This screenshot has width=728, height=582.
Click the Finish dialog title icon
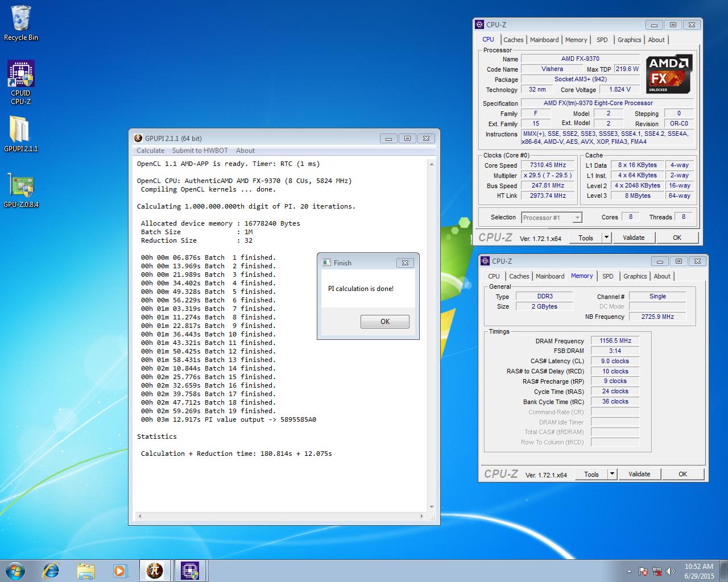click(x=326, y=263)
